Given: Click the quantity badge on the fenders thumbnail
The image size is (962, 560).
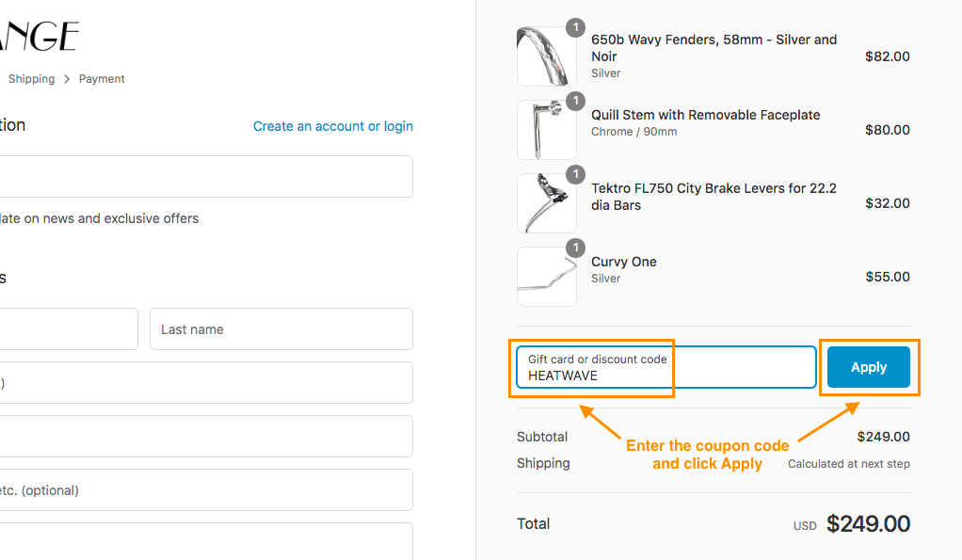Looking at the screenshot, I should (575, 27).
